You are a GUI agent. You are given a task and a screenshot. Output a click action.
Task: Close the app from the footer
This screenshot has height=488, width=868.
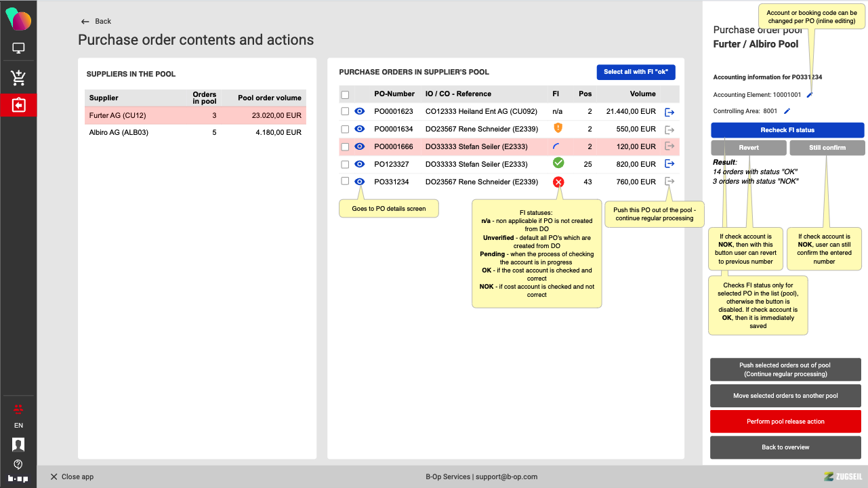coord(72,477)
